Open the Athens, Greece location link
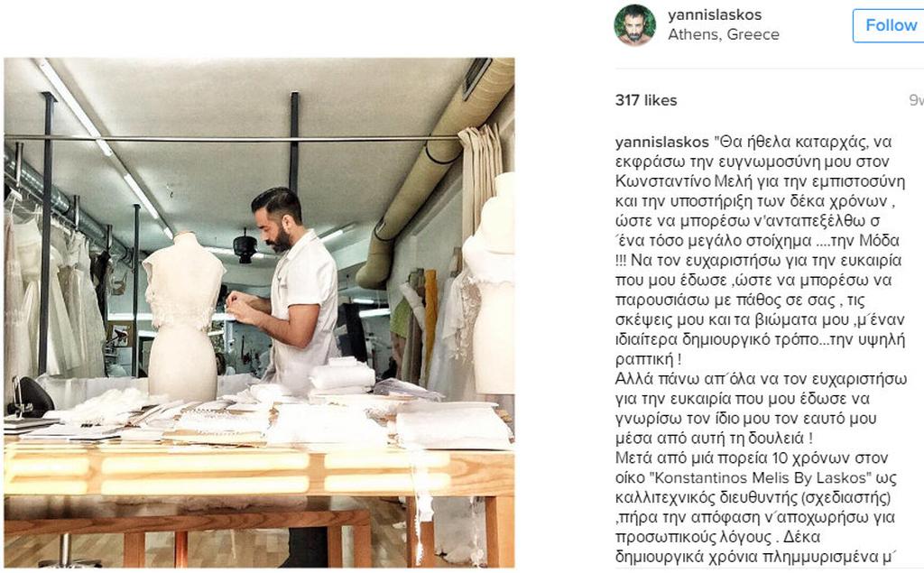 coord(723,35)
